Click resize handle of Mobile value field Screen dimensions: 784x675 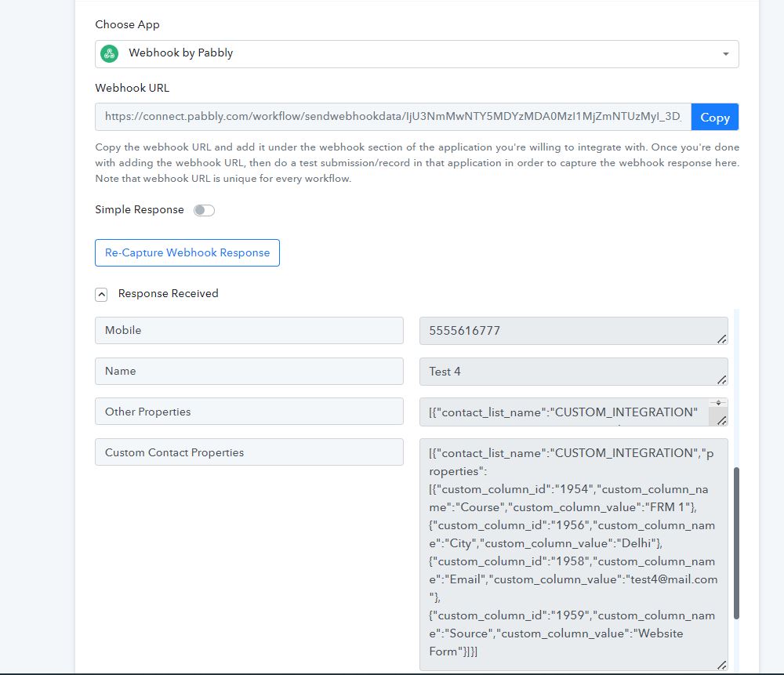click(721, 339)
